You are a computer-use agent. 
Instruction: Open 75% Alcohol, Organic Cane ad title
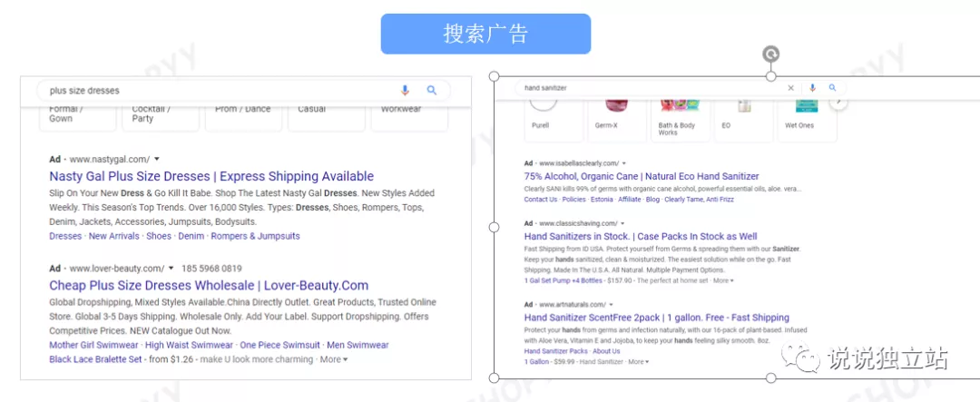[642, 176]
